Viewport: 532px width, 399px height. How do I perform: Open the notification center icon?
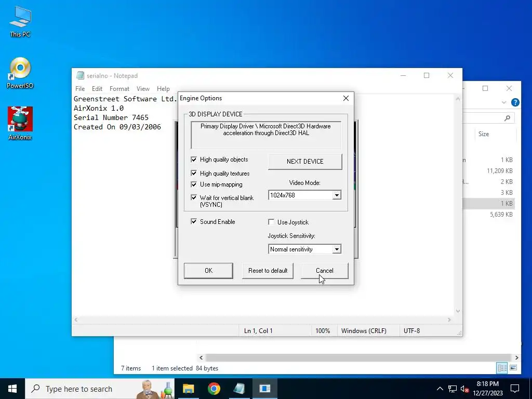pyautogui.click(x=515, y=389)
